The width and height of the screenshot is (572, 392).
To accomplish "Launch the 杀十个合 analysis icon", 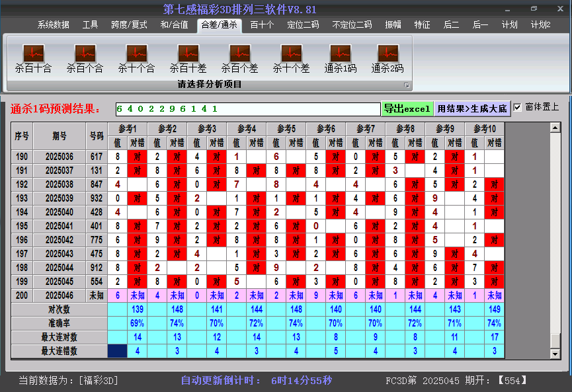I will 136,58.
